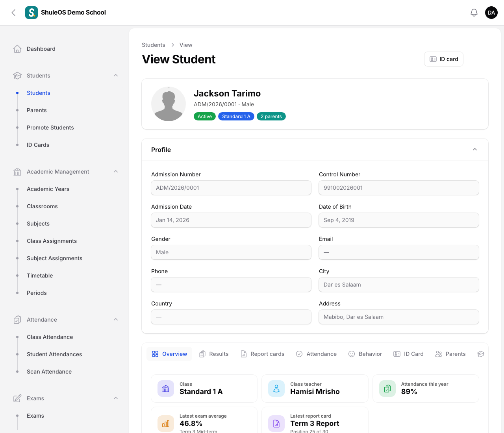Collapse the Attendance sidebar group

(x=116, y=320)
